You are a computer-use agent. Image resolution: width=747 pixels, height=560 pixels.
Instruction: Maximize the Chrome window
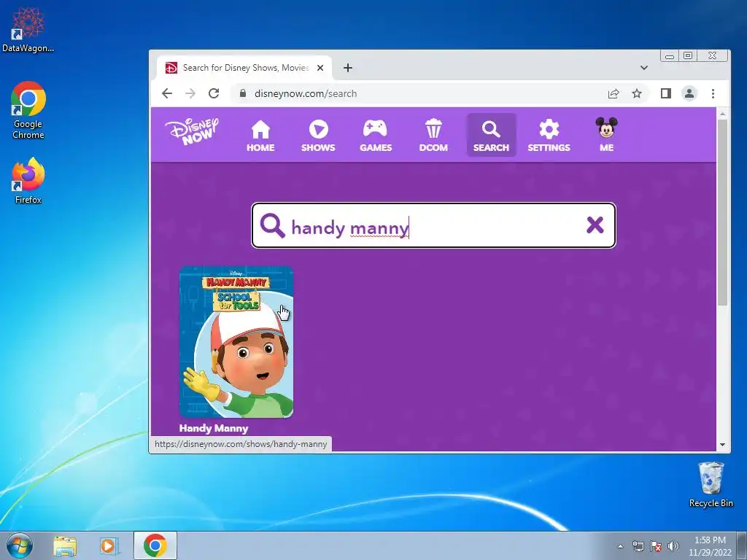click(x=688, y=55)
